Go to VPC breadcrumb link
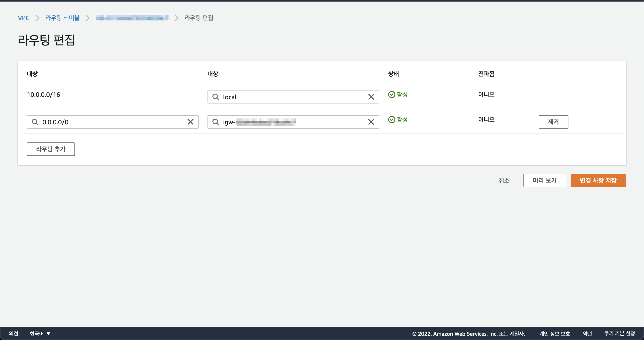644x340 pixels. coord(23,18)
